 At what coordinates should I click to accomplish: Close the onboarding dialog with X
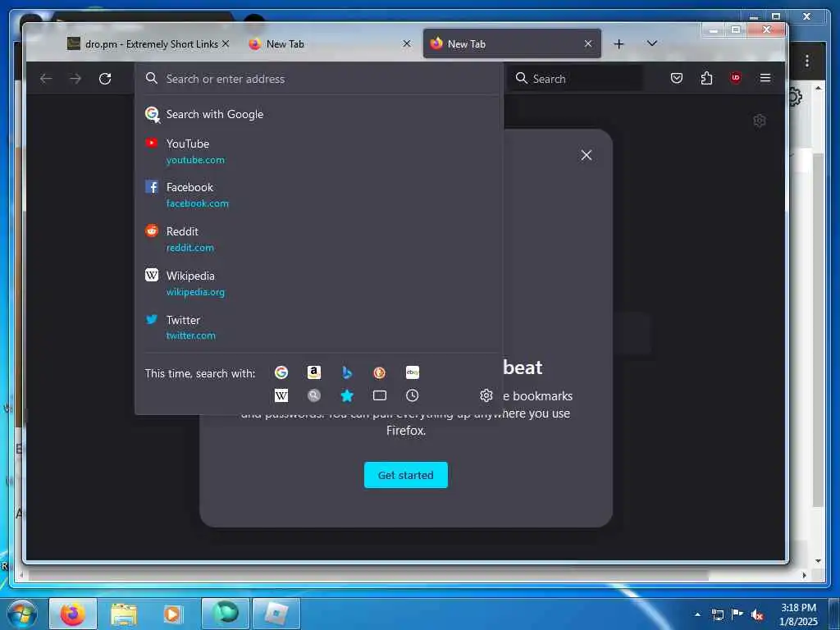(x=586, y=155)
